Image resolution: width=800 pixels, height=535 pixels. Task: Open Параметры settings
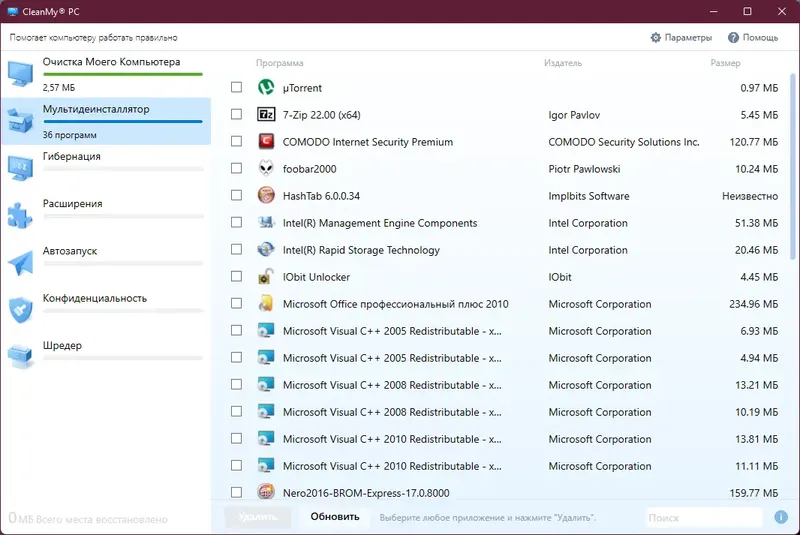[x=681, y=38]
